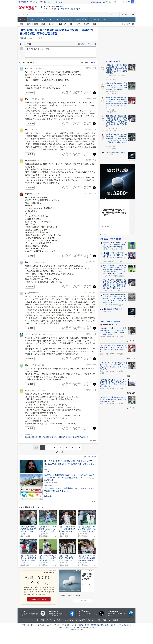Click 非表示・報告 on dar's comment
The image size is (153, 644).
pos(91,68)
